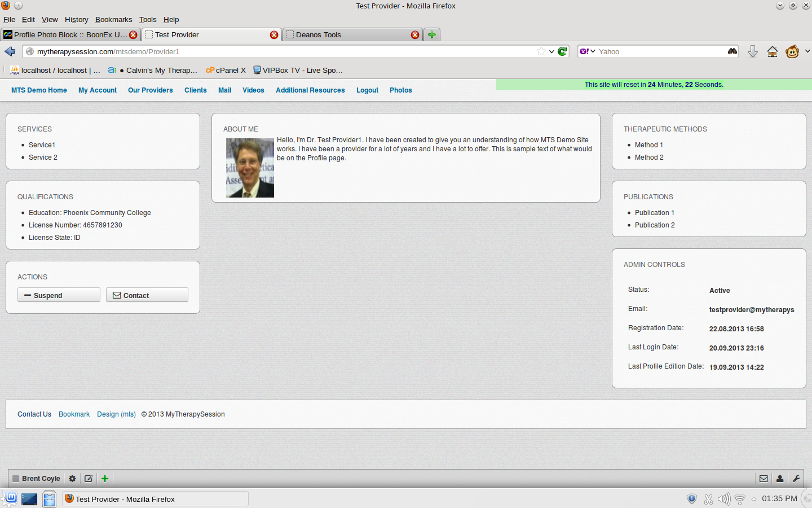The width and height of the screenshot is (812, 508).
Task: Open the member toolbar settings gear
Action: [x=72, y=479]
